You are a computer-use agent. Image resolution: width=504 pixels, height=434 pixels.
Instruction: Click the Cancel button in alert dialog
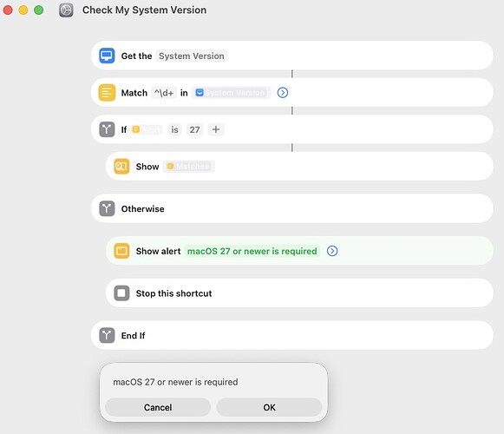tap(158, 407)
